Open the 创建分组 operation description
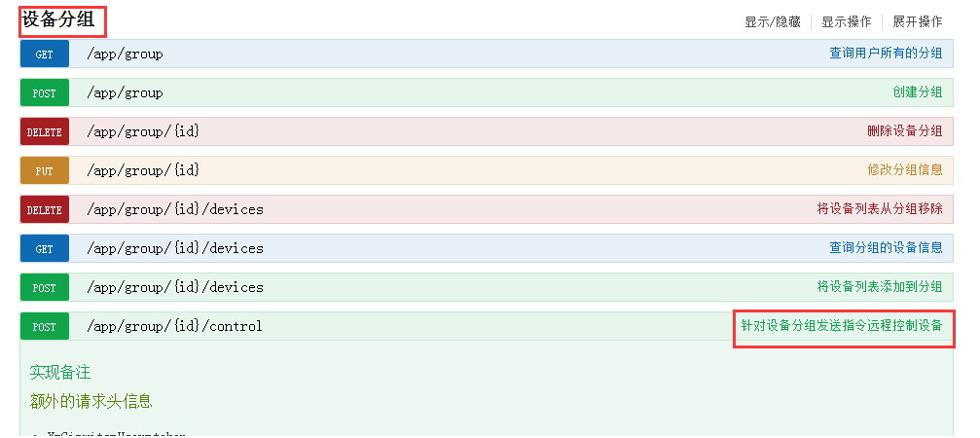 pos(917,92)
